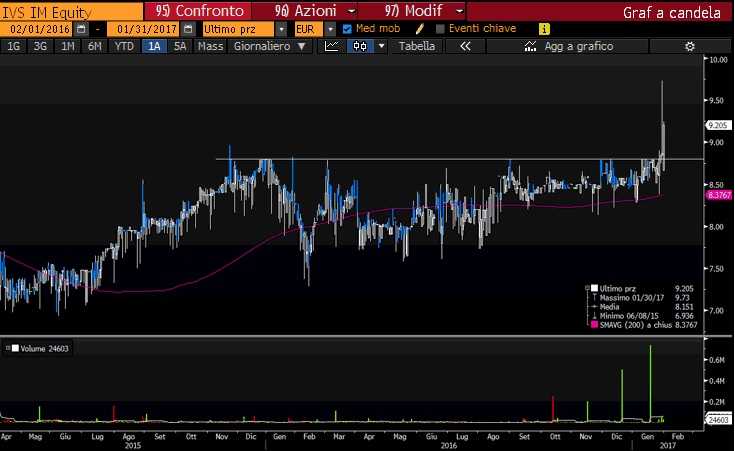Screen dimensions: 735x451
Task: Click the white Ultimo prz legend color swatch
Action: [x=594, y=288]
